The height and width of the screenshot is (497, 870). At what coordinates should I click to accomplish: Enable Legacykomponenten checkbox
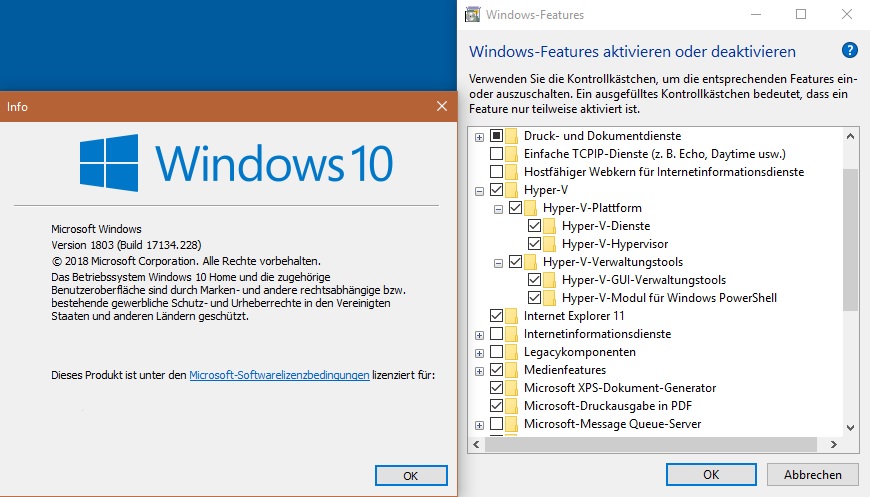coord(497,352)
